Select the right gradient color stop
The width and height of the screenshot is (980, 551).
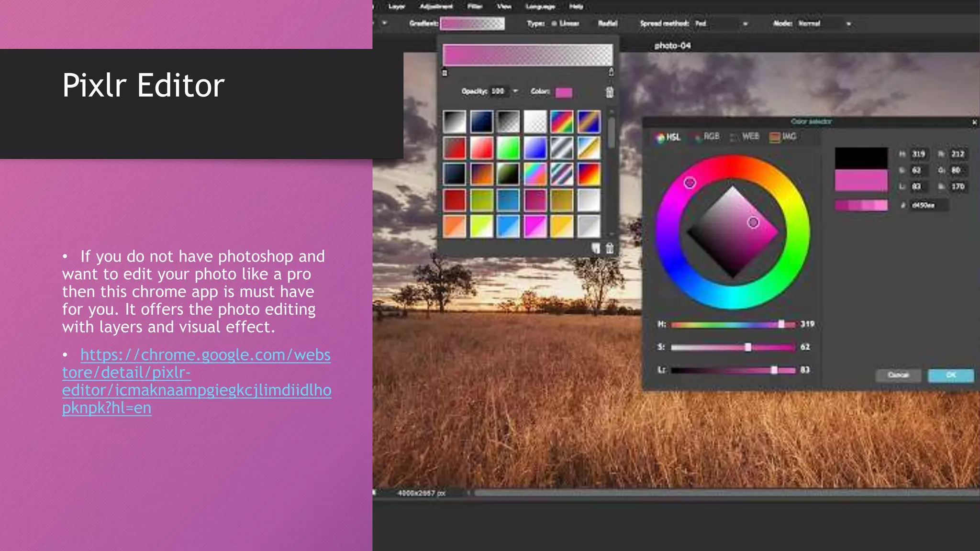point(611,72)
